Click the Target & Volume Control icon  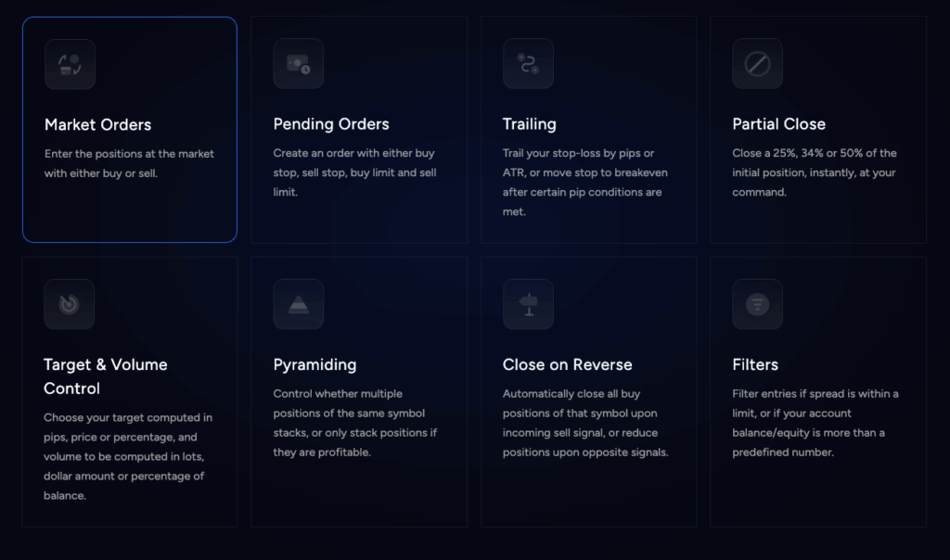69,304
